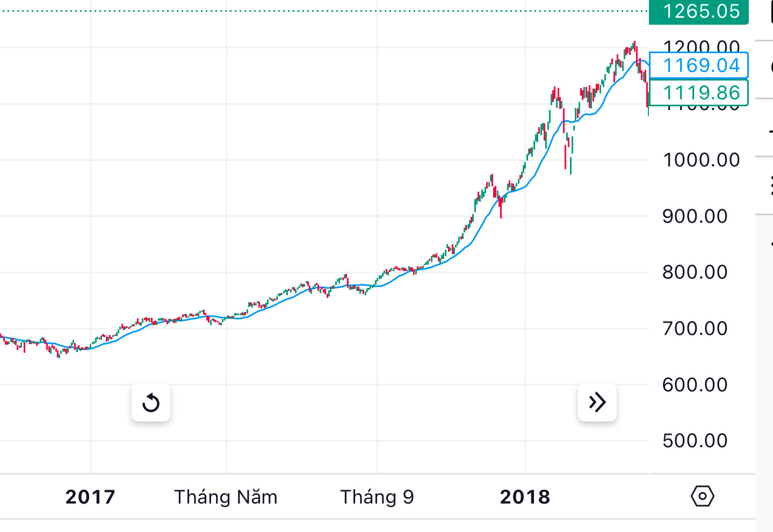Click the 500.00 price scale label
The image size is (773, 532).
point(695,441)
